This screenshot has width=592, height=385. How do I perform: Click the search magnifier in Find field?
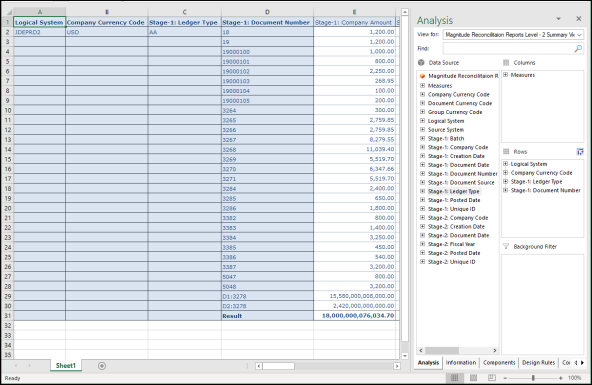578,49
